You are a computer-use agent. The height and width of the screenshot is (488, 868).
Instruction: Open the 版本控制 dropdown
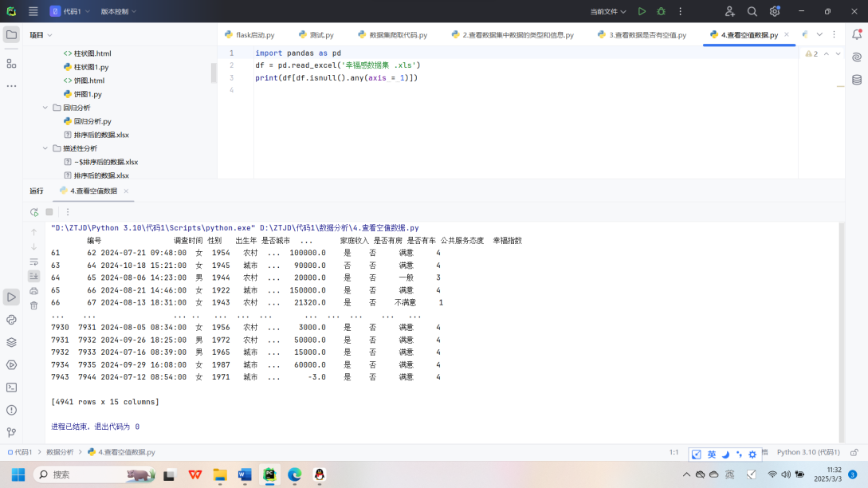click(118, 11)
